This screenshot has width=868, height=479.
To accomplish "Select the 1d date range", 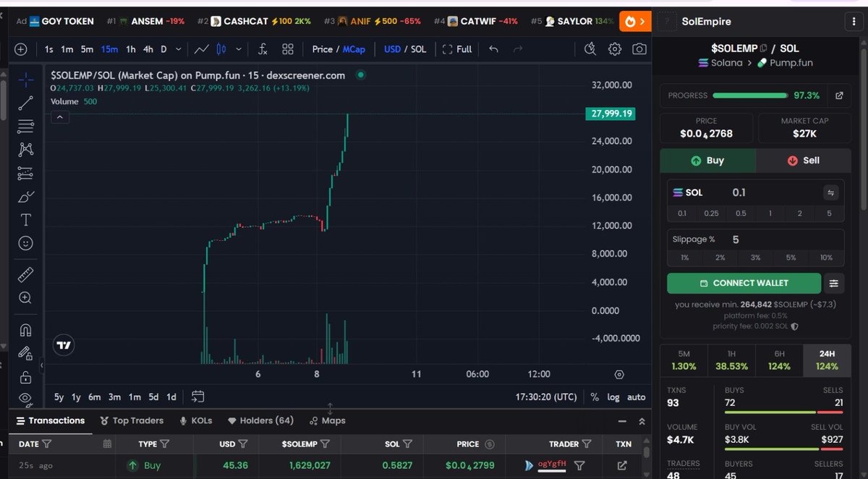I will pyautogui.click(x=171, y=397).
